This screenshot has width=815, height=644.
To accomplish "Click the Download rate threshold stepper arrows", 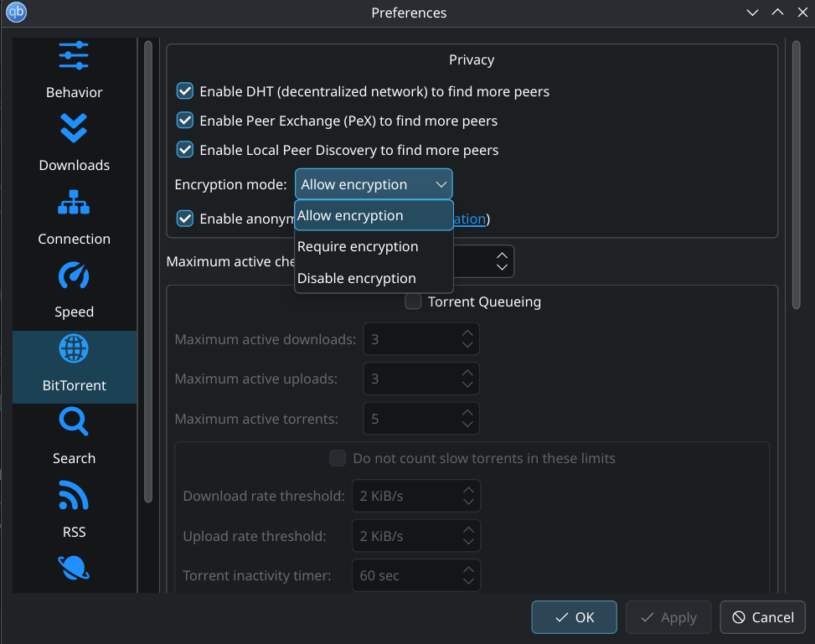I will tap(468, 496).
